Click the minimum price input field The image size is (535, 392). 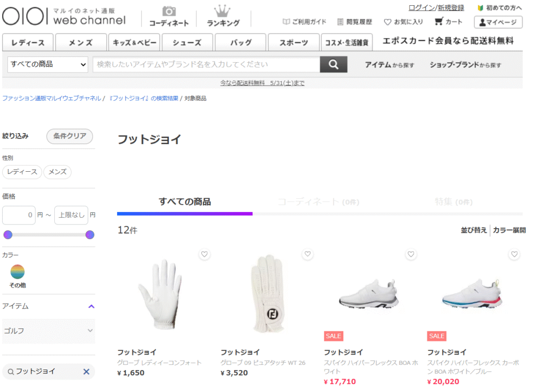(19, 215)
